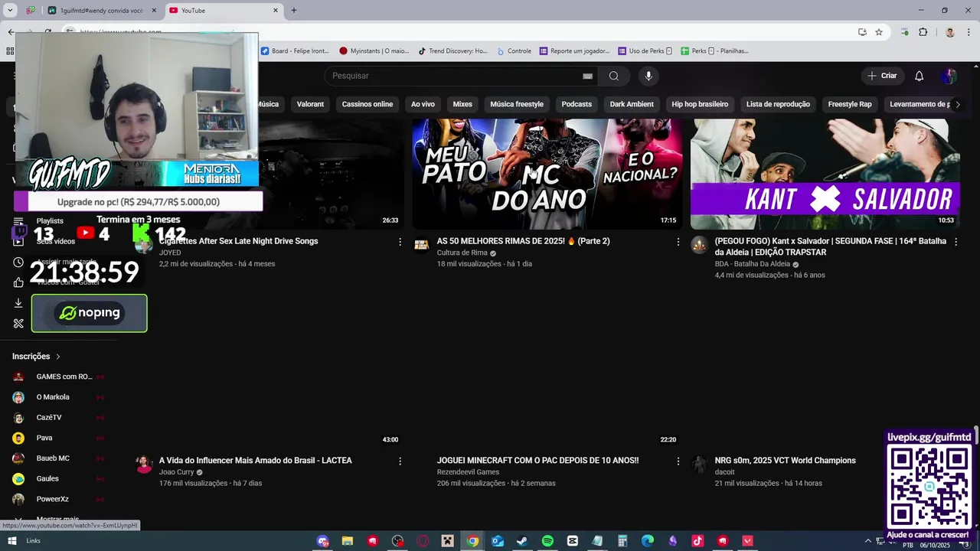
Task: Open Batalha Da Aldeia channel avatar
Action: coord(699,245)
